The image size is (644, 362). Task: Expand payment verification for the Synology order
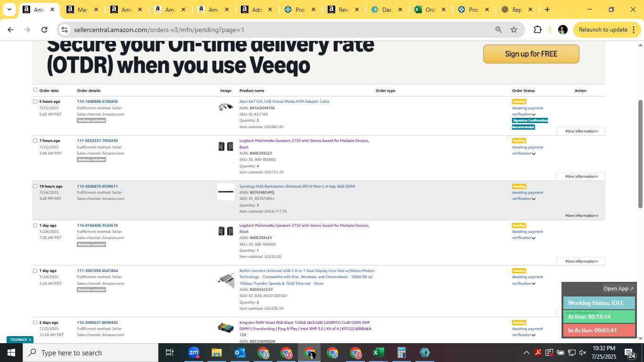534,199
